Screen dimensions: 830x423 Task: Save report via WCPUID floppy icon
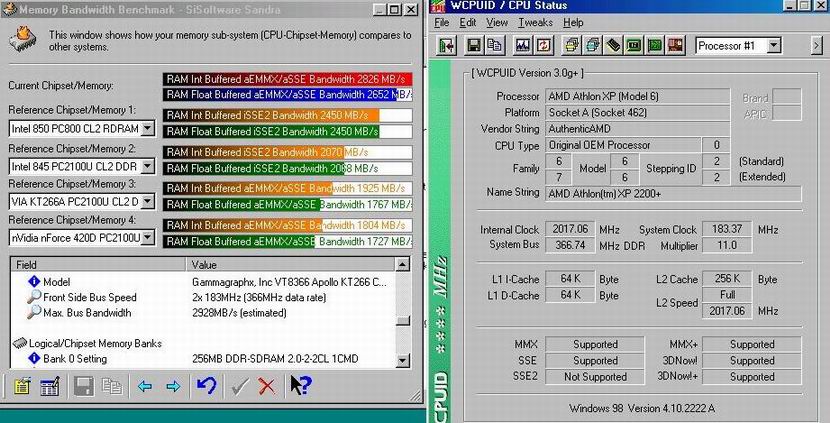click(x=473, y=46)
